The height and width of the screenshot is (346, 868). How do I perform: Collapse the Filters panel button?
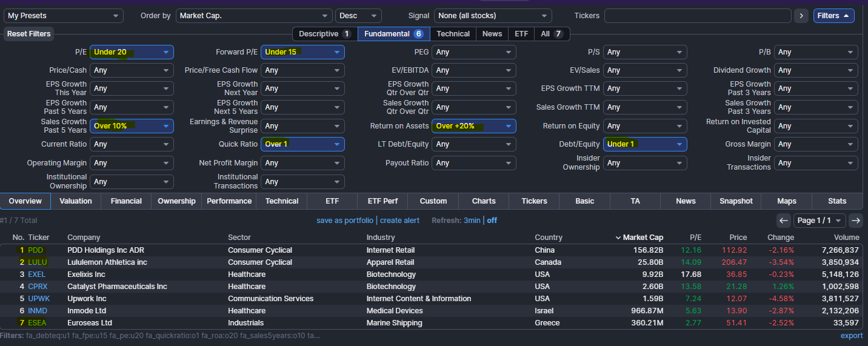833,16
